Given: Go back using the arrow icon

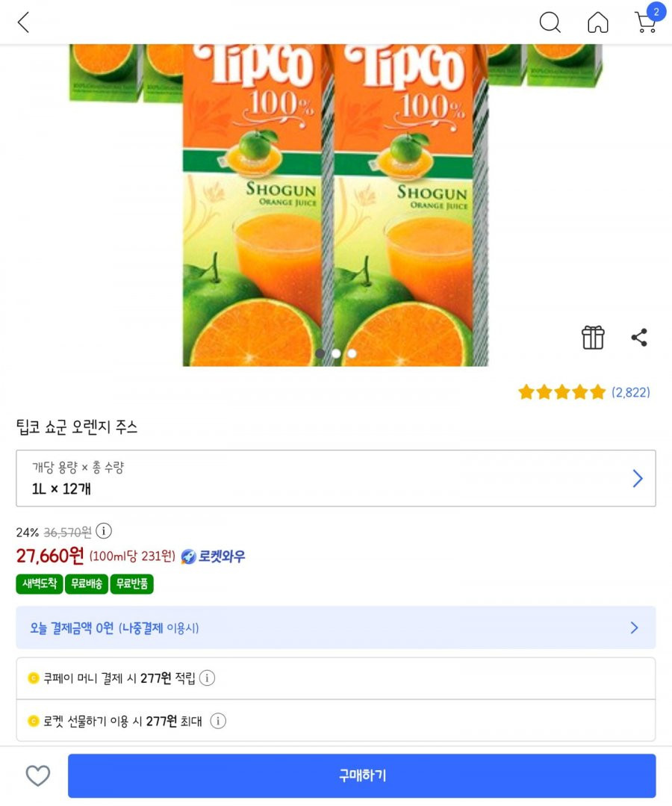Looking at the screenshot, I should 23,22.
